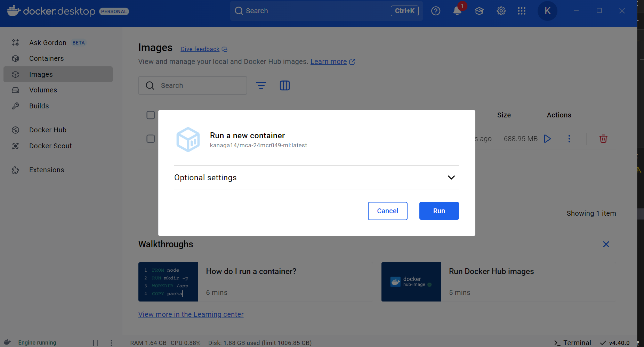Open the apps grid icon
Image resolution: width=644 pixels, height=347 pixels.
coord(522,11)
